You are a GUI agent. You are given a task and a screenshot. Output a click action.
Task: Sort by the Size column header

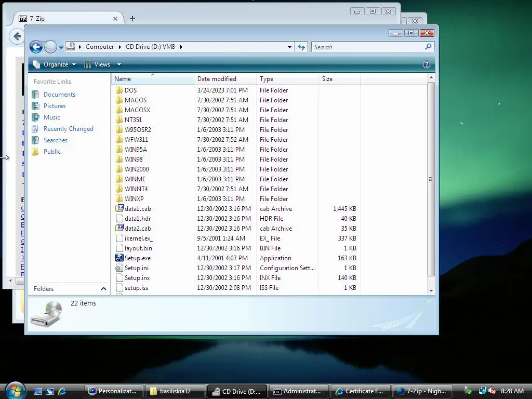pyautogui.click(x=340, y=79)
